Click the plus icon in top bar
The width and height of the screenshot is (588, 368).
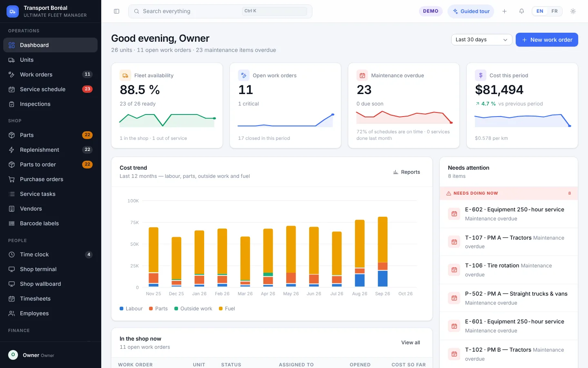coord(504,11)
